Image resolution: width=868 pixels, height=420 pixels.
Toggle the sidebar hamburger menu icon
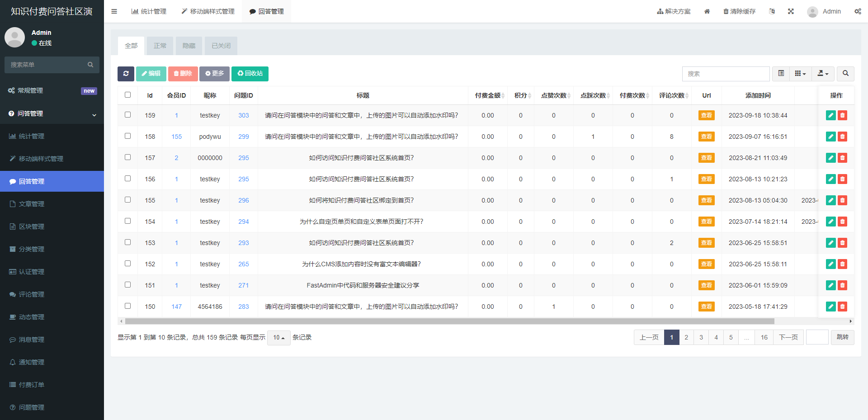114,11
